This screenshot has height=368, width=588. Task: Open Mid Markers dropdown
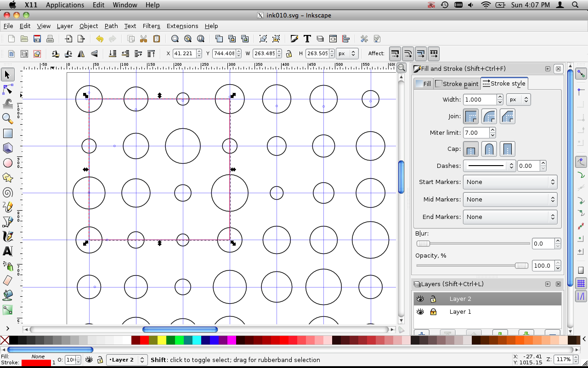[x=510, y=200]
